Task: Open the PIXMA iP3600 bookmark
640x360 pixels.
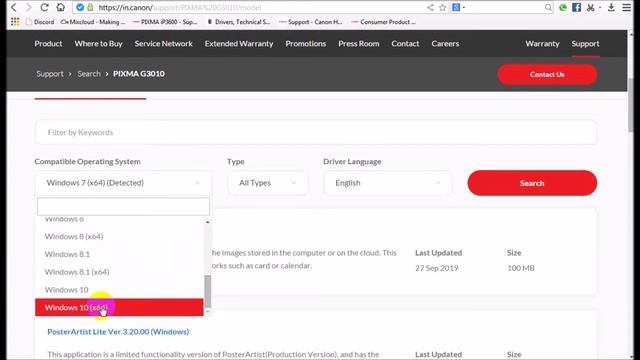Action: [x=165, y=22]
